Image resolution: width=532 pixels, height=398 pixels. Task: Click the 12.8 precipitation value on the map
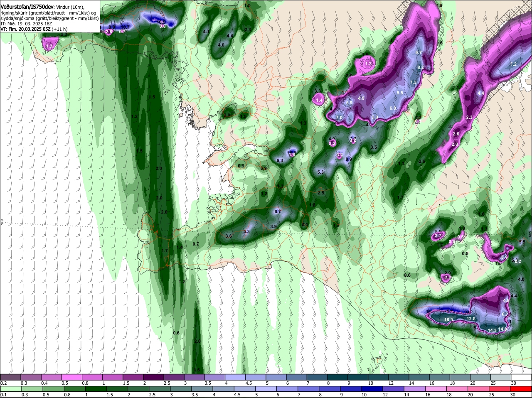click(x=471, y=319)
